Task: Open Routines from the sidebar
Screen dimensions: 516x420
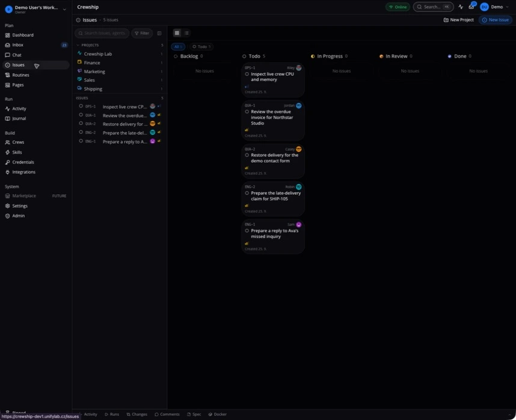Action: [35, 75]
